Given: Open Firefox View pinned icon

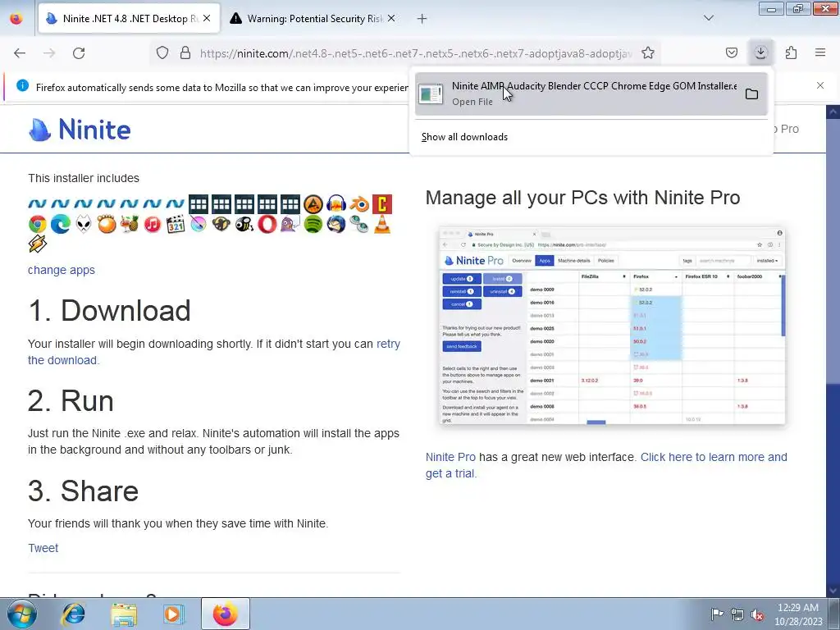Looking at the screenshot, I should (16, 18).
